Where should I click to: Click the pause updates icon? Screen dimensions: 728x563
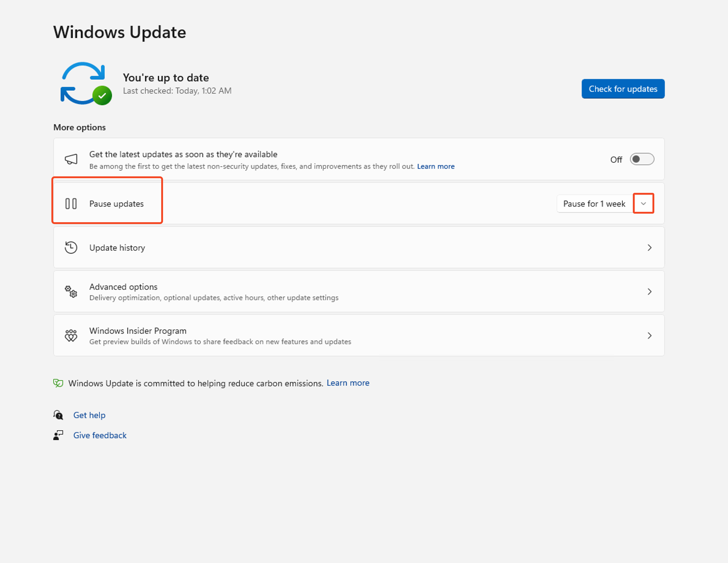[x=71, y=204]
